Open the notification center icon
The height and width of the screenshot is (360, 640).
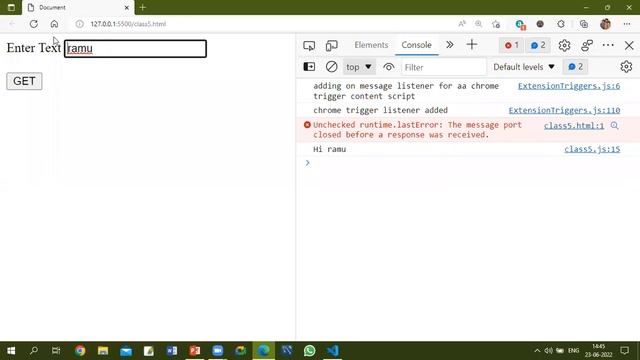point(624,351)
